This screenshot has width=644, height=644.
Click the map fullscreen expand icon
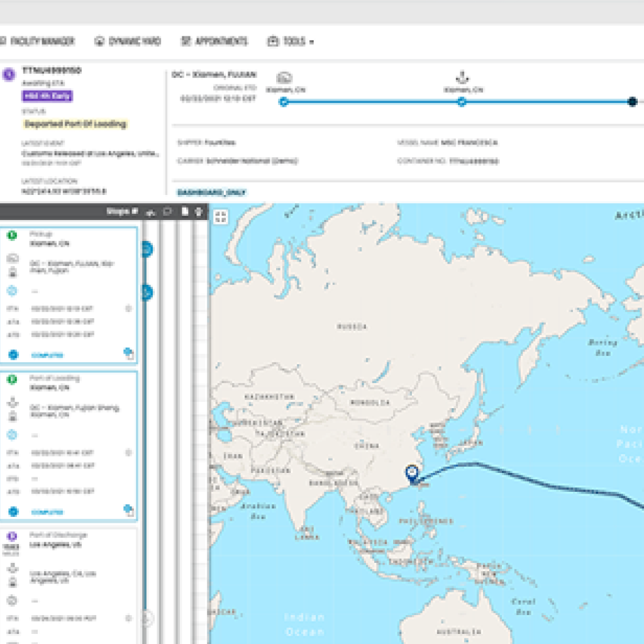point(220,217)
